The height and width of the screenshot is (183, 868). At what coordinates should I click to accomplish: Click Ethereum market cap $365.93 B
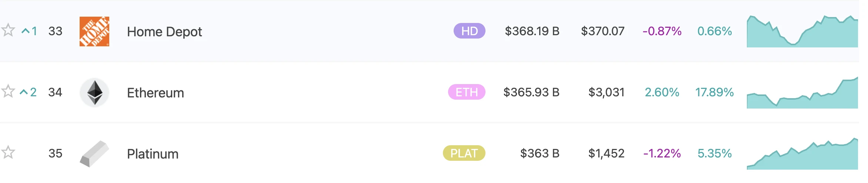pyautogui.click(x=531, y=92)
